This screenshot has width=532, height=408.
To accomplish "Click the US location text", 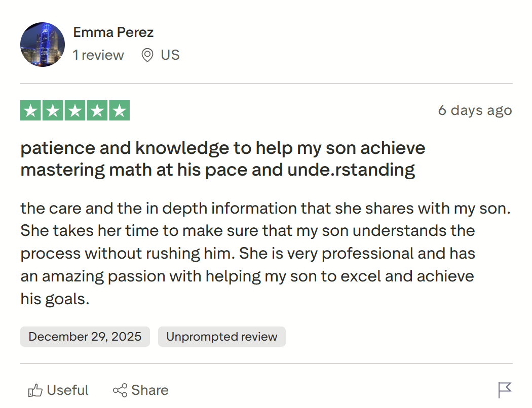I will 170,55.
